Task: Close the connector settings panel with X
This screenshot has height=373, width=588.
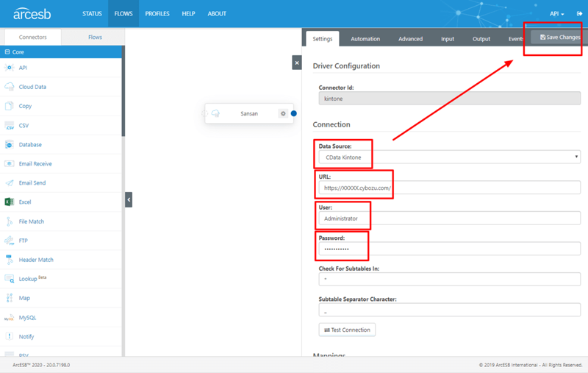Action: point(297,63)
